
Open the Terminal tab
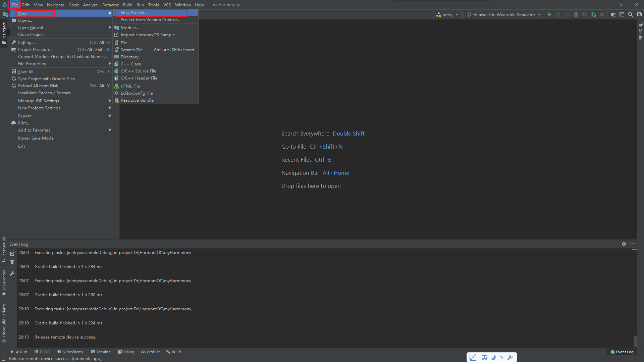tap(101, 352)
